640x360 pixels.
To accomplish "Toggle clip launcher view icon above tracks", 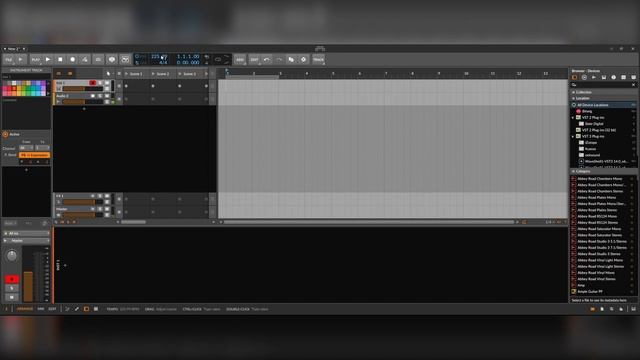I will point(59,73).
